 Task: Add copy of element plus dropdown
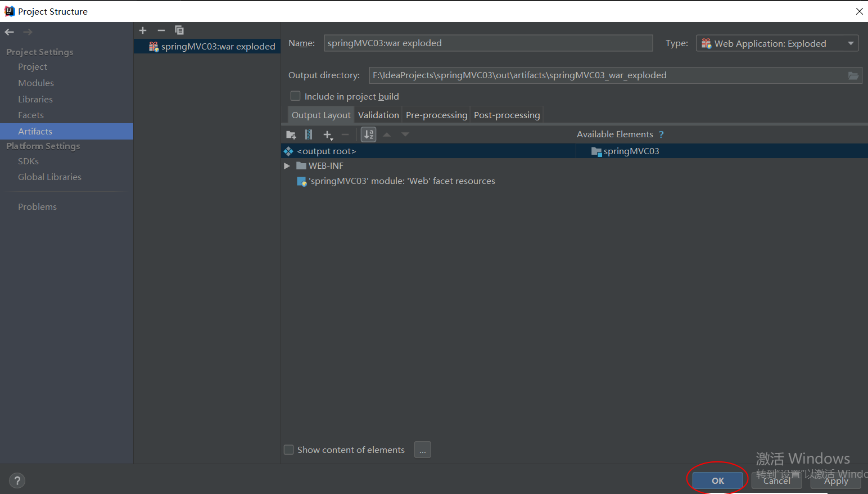pos(328,134)
